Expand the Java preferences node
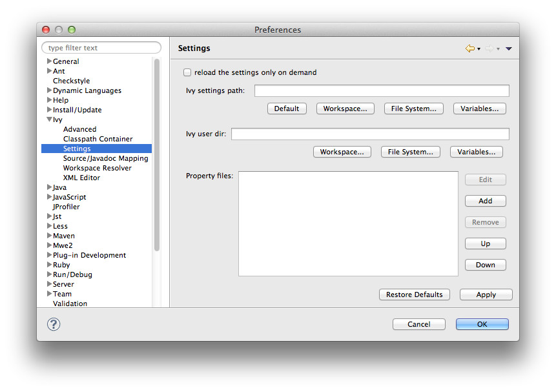Image resolution: width=556 pixels, height=392 pixels. coord(49,187)
